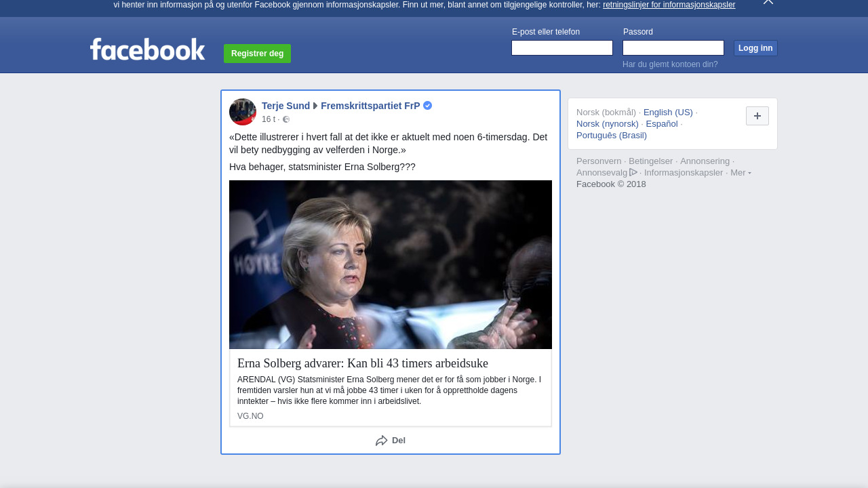Focus the E-post eller telefon field
The height and width of the screenshot is (488, 868).
tap(562, 48)
